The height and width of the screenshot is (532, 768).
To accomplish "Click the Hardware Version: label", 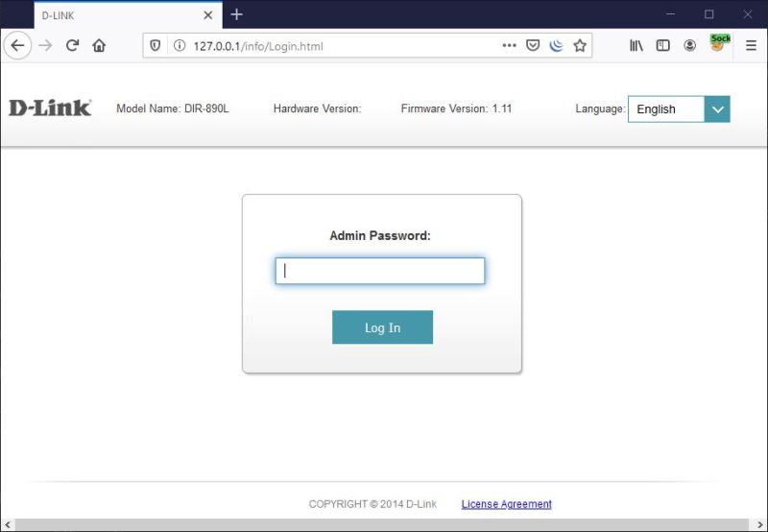I will (317, 109).
